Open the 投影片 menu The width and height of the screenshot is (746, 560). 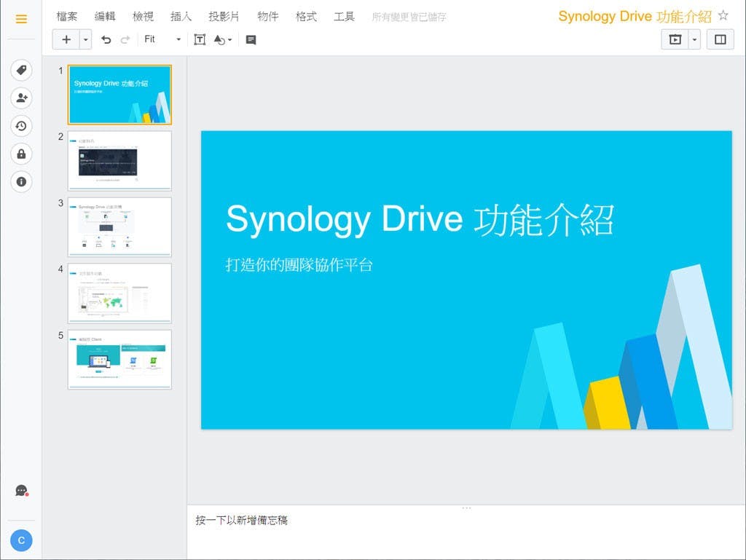224,16
